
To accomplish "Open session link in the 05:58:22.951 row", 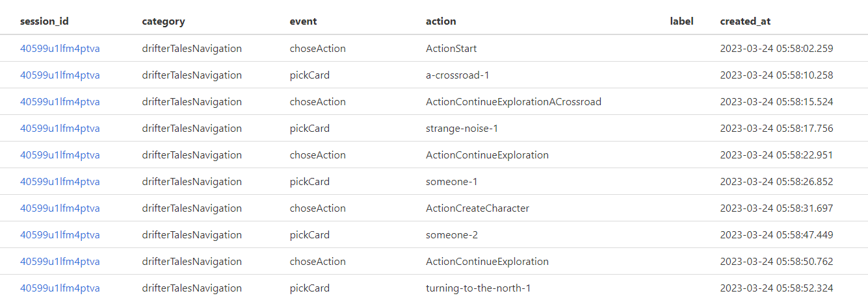I will (60, 155).
